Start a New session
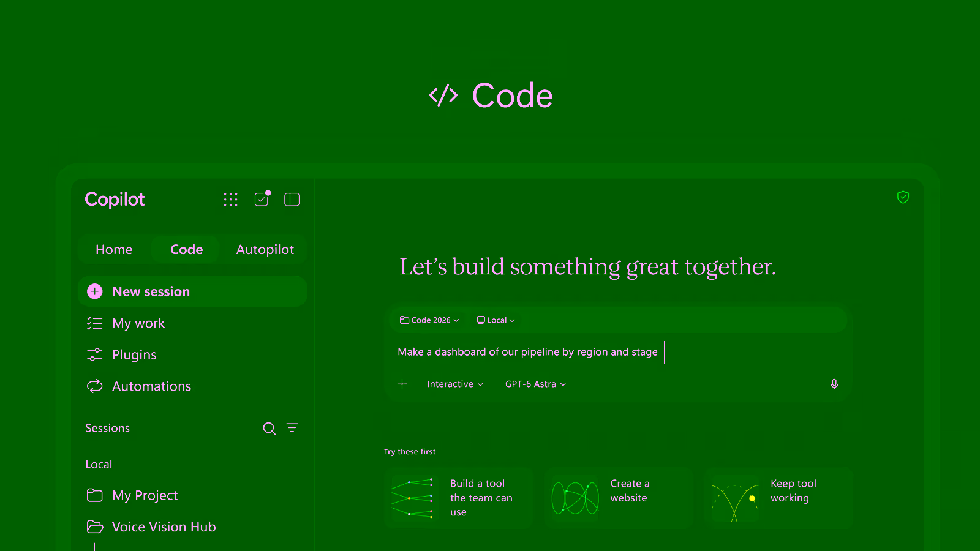The width and height of the screenshot is (980, 551). point(192,291)
